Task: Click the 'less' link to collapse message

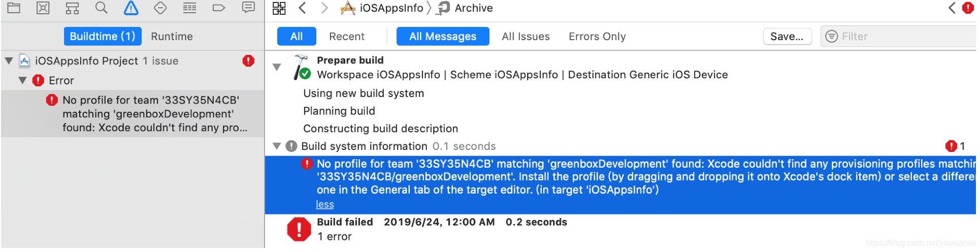Action: coord(325,204)
